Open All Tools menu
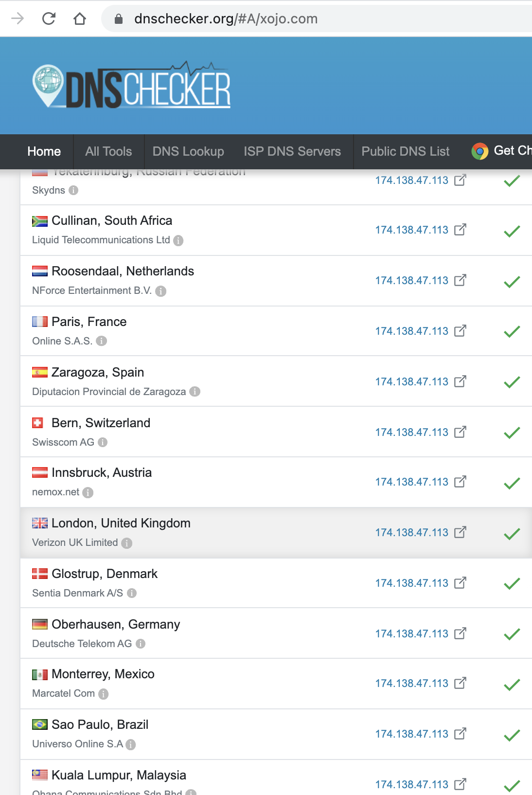Screen dimensions: 532x795 pos(108,151)
